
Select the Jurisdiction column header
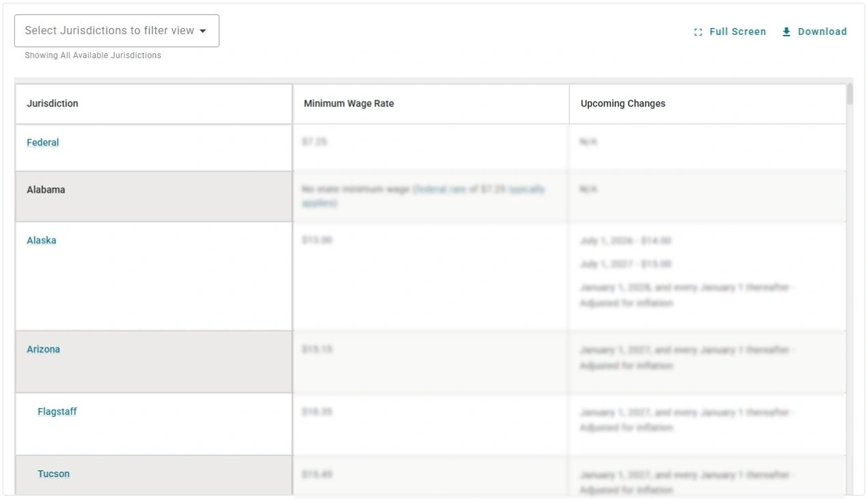click(x=53, y=104)
